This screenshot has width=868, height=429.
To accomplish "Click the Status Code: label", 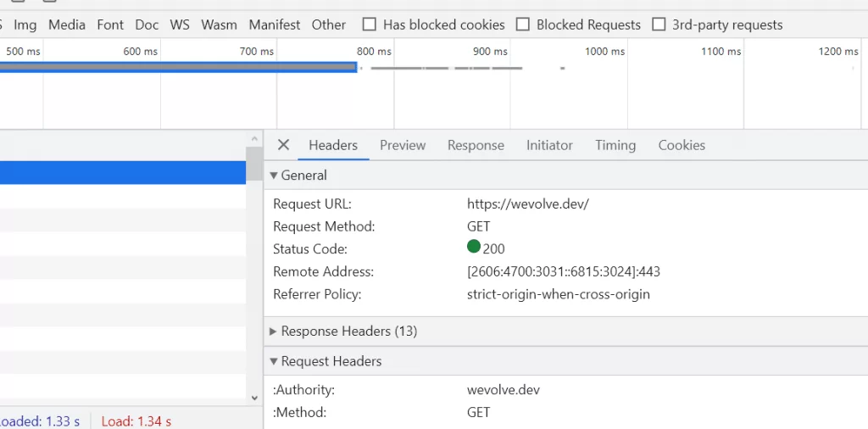I will point(310,249).
